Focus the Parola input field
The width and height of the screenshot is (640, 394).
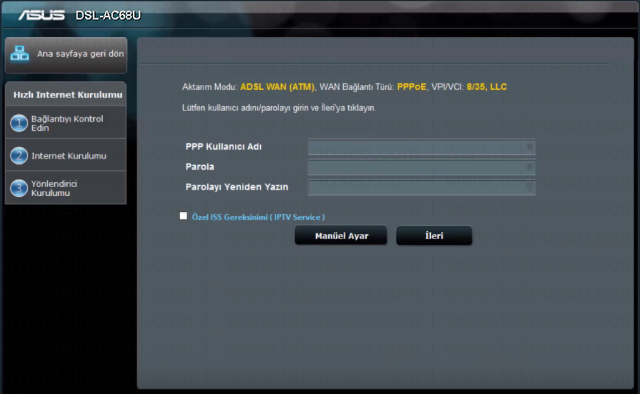pyautogui.click(x=422, y=167)
